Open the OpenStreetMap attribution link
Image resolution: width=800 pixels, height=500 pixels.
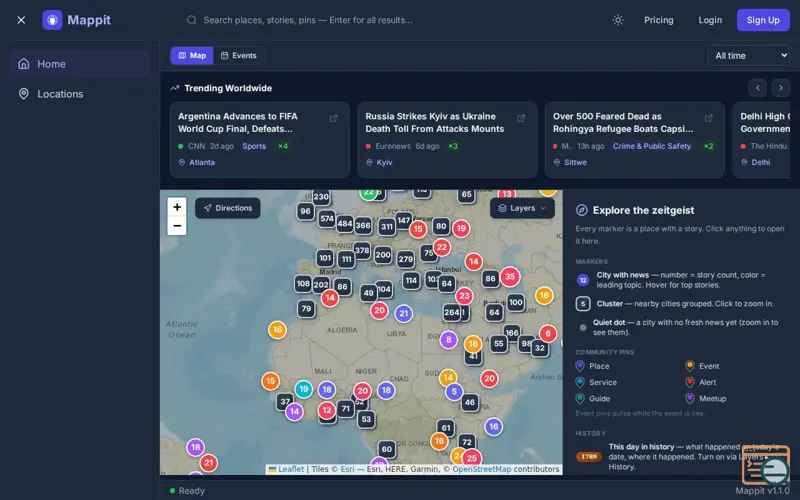482,469
